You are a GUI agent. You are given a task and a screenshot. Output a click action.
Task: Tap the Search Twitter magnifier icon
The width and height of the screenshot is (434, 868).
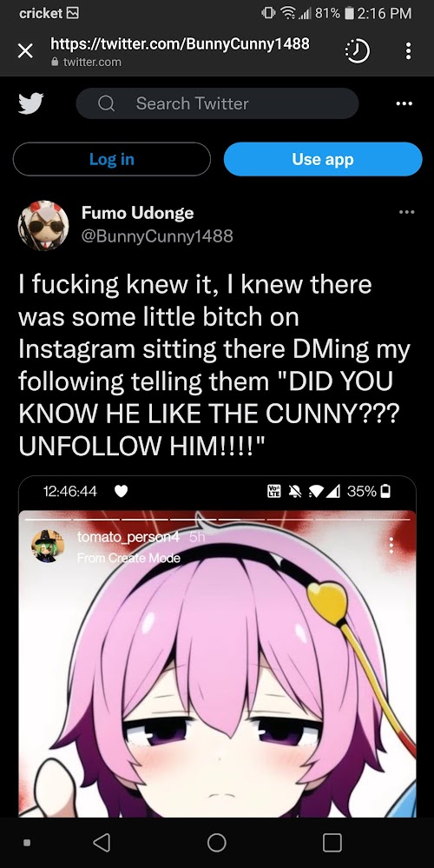[106, 103]
